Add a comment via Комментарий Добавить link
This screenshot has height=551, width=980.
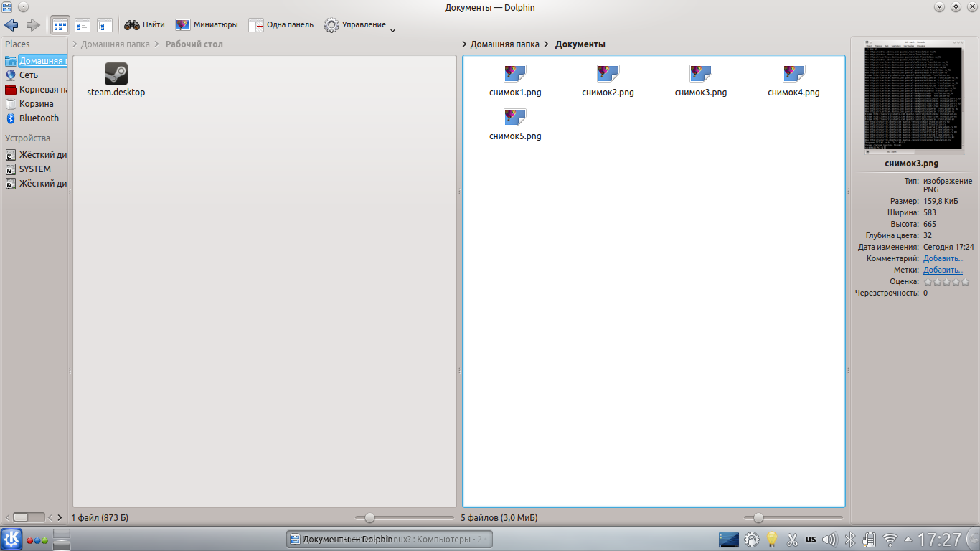click(x=943, y=258)
